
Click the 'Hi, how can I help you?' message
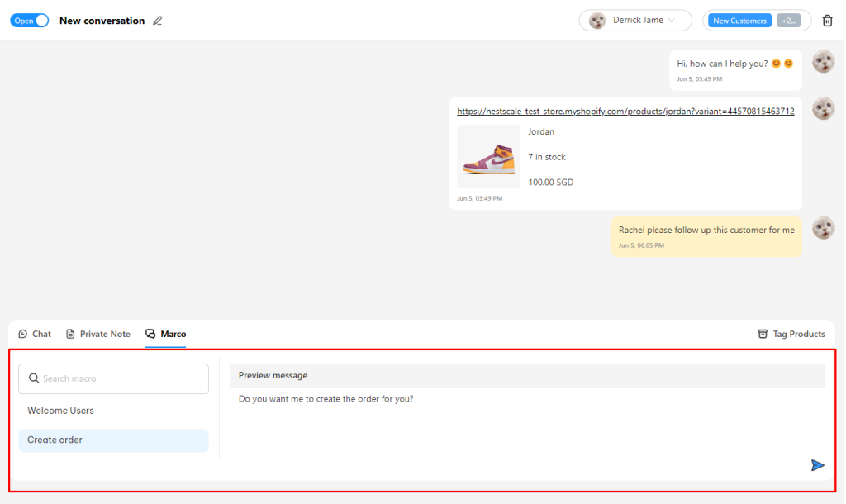(735, 70)
